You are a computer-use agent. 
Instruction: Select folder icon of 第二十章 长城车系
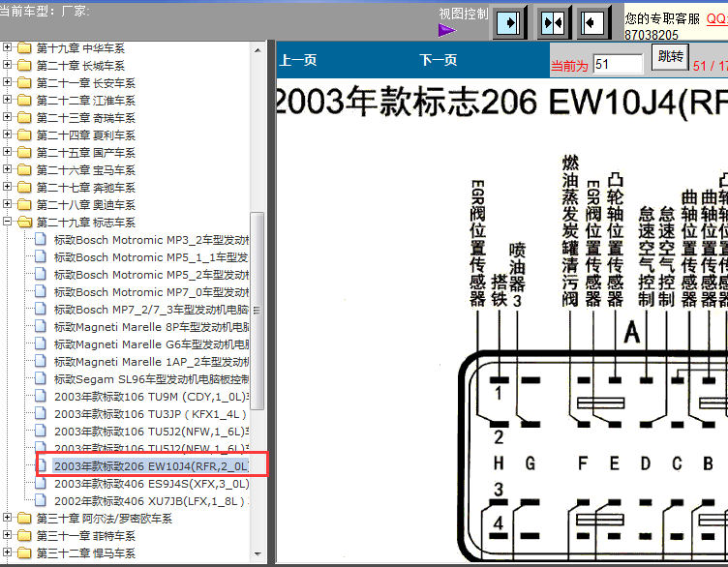coord(24,65)
